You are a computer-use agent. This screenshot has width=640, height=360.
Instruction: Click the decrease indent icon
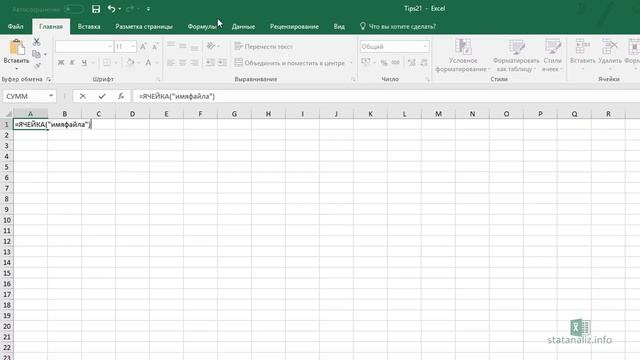pos(210,62)
